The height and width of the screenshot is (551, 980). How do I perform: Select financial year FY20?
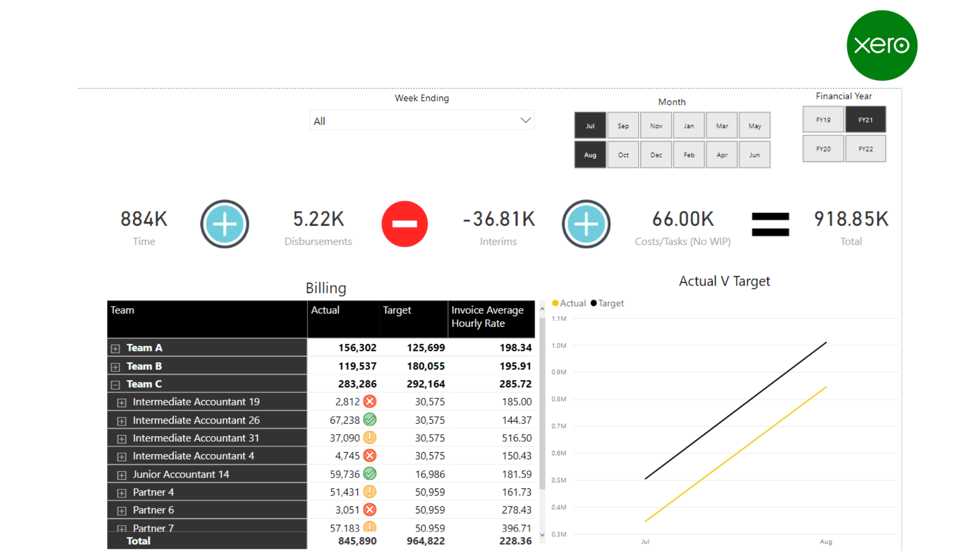(823, 149)
